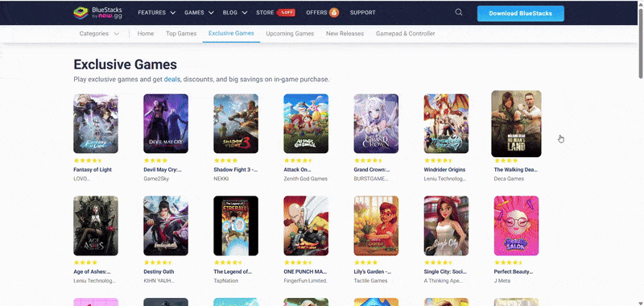Image resolution: width=644 pixels, height=306 pixels.
Task: Click the 'Perfect Beauty...' title text
Action: (514, 271)
